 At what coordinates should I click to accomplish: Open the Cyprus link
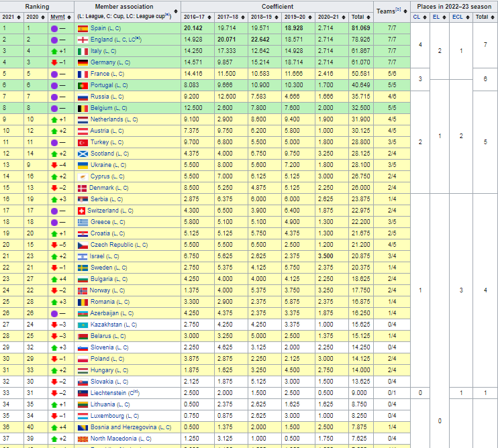tap(100, 176)
